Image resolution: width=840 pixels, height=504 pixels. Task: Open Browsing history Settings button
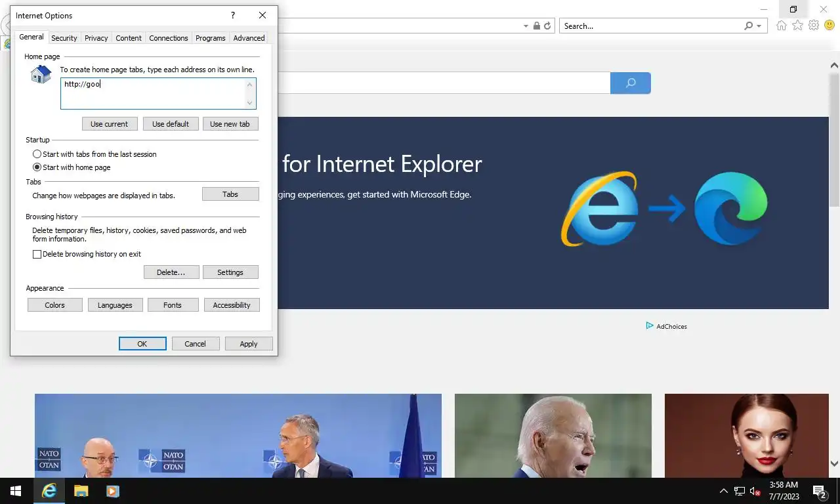tap(230, 272)
